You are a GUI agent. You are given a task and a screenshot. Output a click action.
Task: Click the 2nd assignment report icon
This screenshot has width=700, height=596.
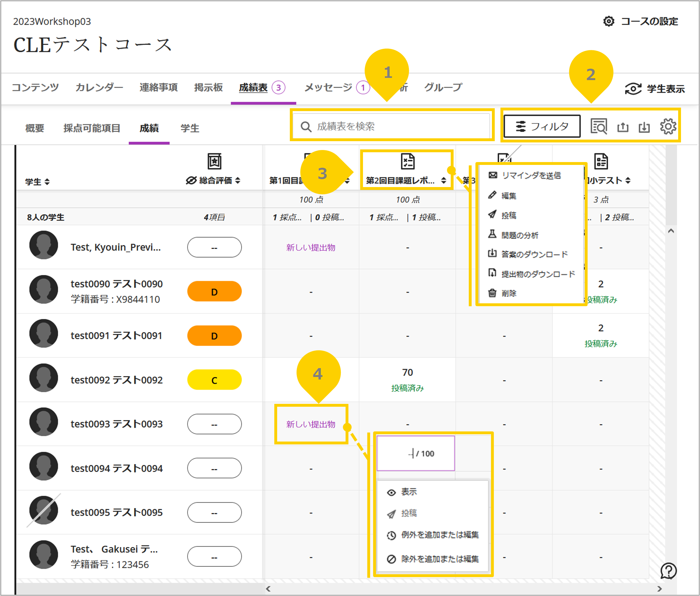[x=407, y=161]
